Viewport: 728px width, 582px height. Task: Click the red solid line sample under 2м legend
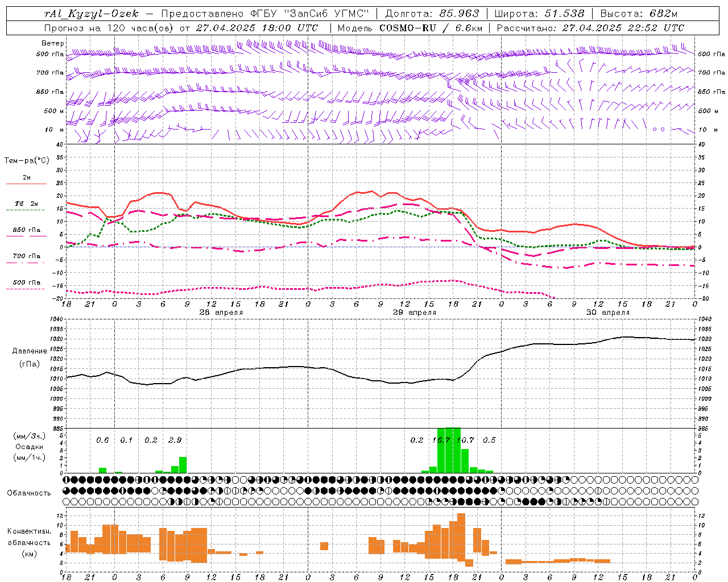click(x=26, y=184)
